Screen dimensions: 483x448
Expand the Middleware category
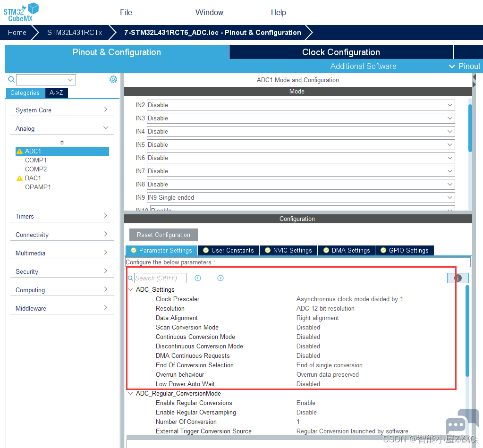point(62,308)
